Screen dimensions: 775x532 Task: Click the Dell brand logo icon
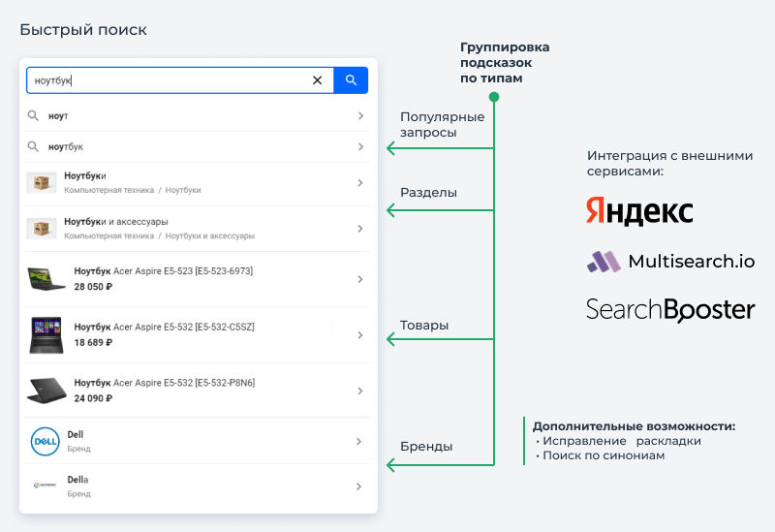[x=45, y=441]
